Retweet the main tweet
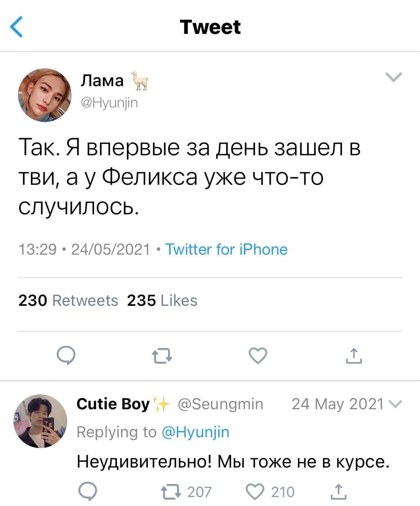Viewport: 420px width, 506px height. click(162, 356)
